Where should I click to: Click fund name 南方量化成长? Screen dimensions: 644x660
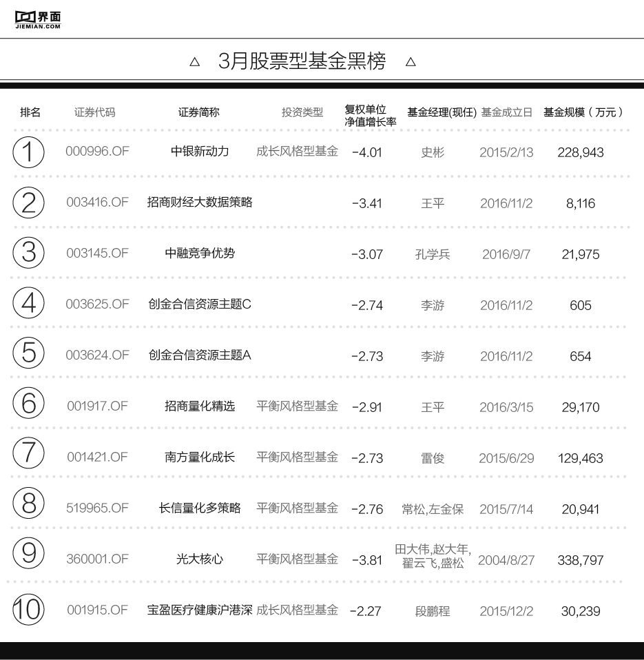(200, 457)
